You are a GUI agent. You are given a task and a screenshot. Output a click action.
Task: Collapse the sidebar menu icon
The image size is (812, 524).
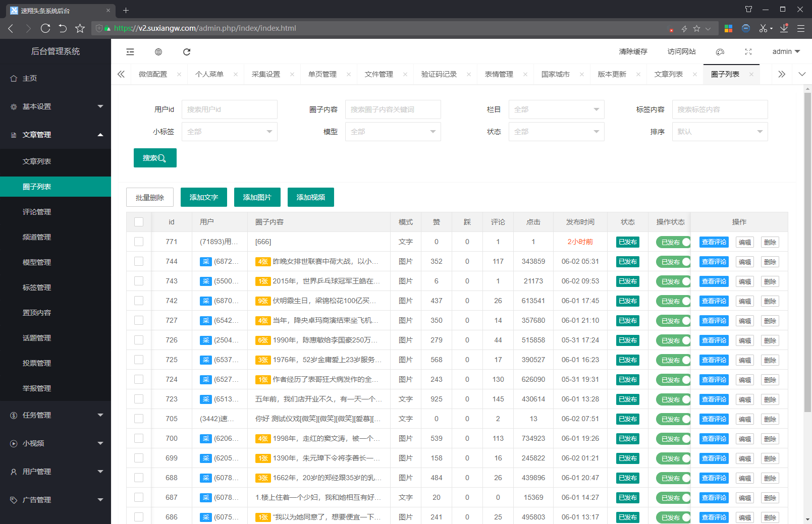point(130,52)
